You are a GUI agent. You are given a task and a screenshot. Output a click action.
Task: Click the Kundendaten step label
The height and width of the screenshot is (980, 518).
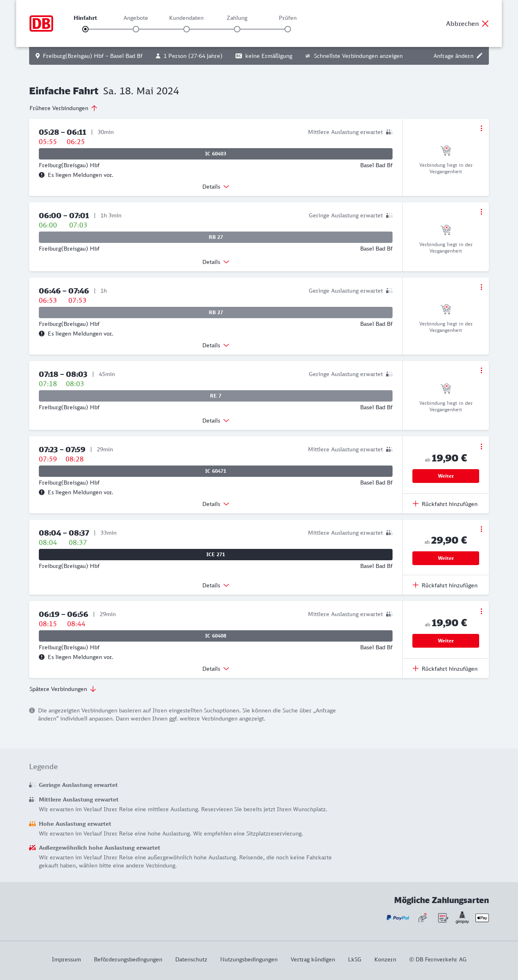pyautogui.click(x=186, y=18)
